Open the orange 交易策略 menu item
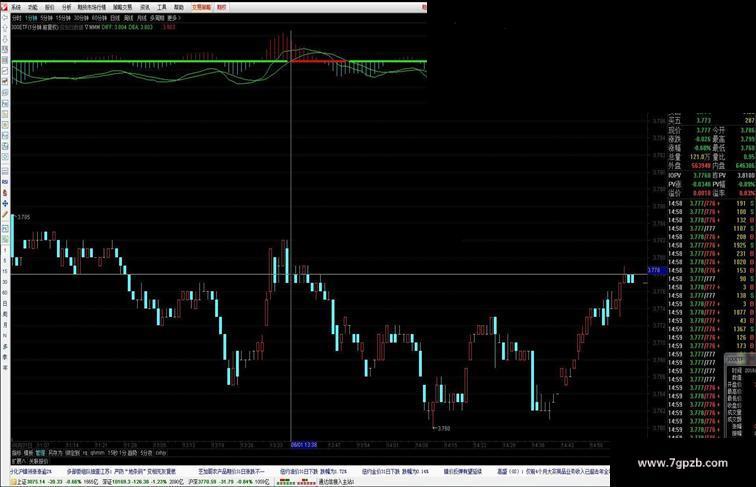Screen dimensions: 756x487 [201, 7]
